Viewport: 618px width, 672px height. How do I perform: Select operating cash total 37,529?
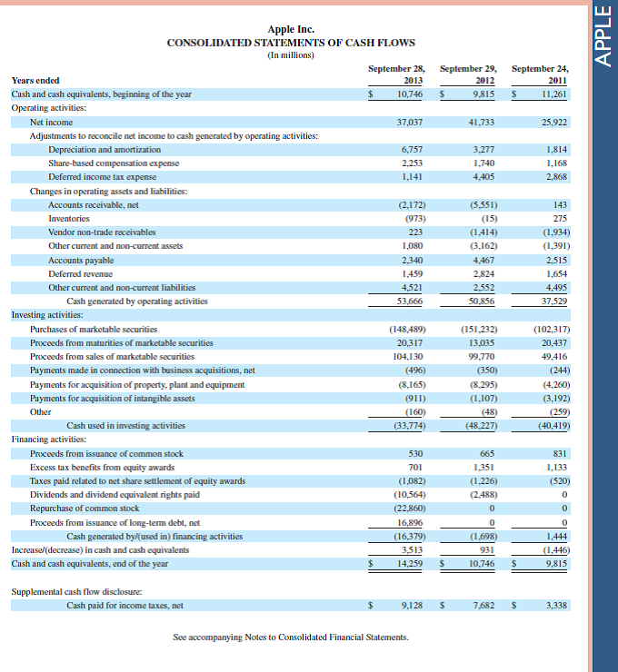pyautogui.click(x=554, y=301)
